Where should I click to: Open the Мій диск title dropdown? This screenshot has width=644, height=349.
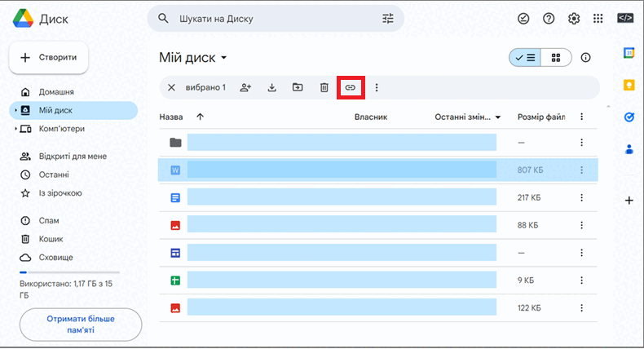tap(224, 58)
